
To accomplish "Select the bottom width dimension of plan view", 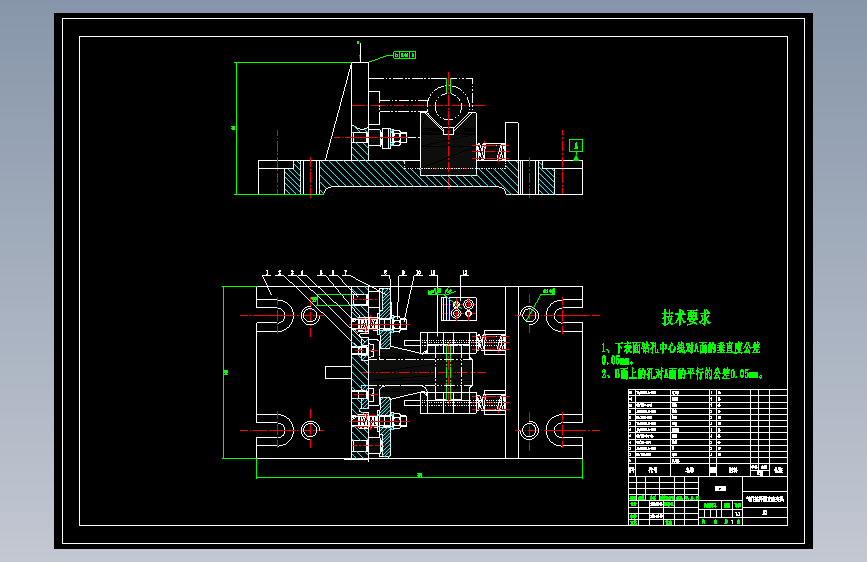I will (x=419, y=476).
